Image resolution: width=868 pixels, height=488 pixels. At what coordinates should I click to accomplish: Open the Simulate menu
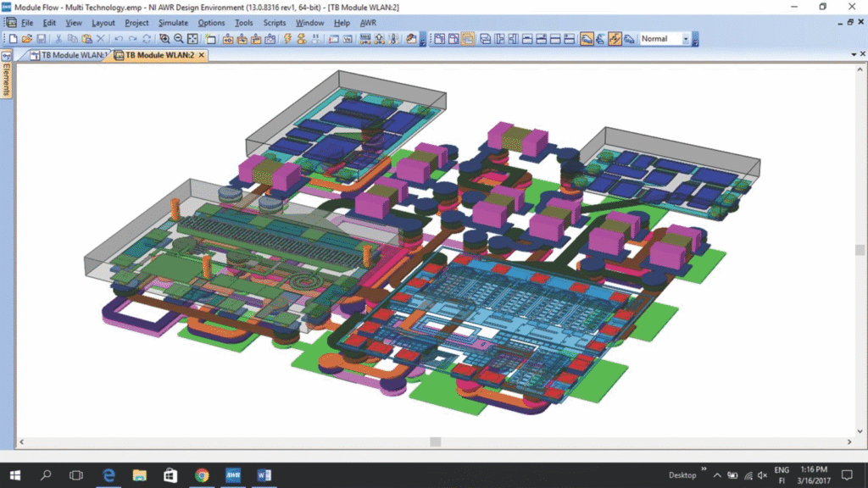[x=173, y=23]
